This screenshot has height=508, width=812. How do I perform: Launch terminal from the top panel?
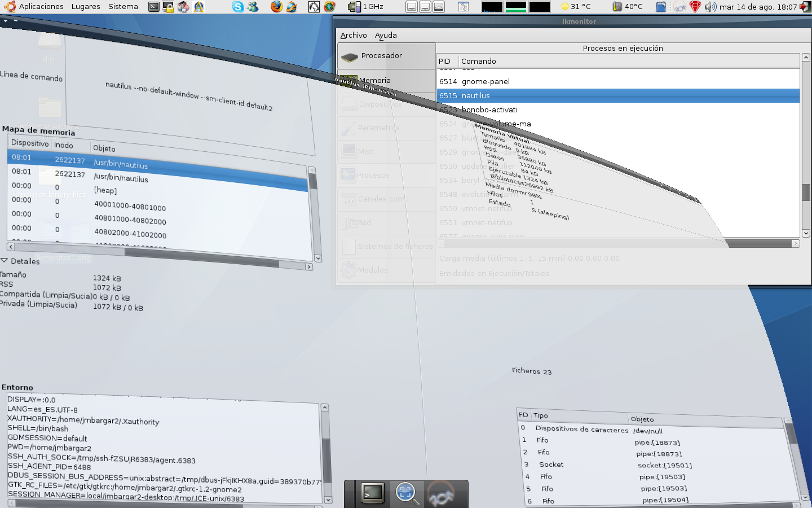(154, 7)
